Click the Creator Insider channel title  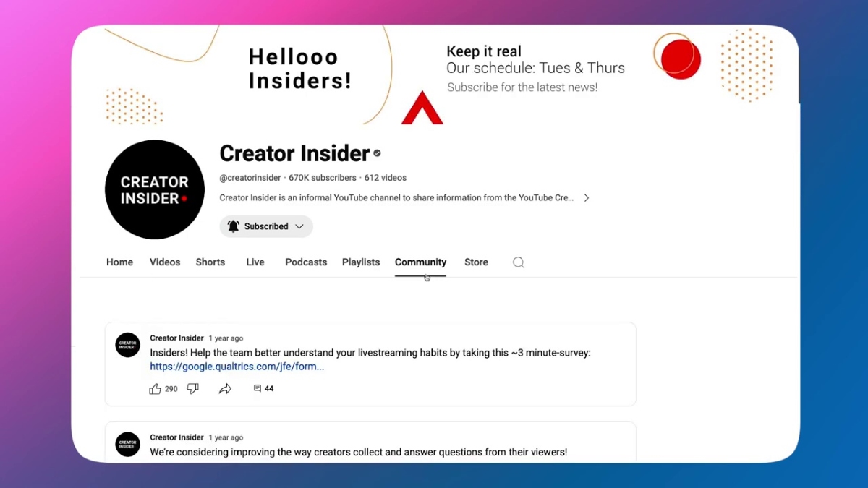(294, 153)
